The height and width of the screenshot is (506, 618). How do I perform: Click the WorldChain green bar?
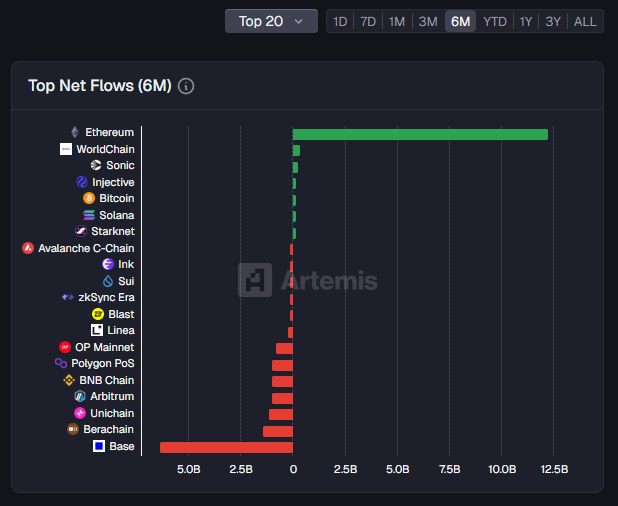click(x=296, y=151)
